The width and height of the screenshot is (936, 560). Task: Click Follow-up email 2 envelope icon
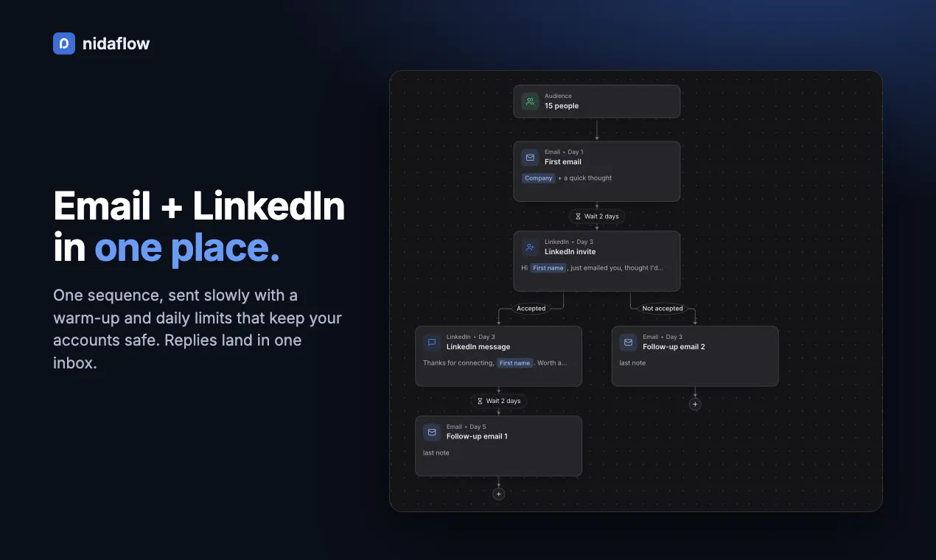click(x=629, y=343)
